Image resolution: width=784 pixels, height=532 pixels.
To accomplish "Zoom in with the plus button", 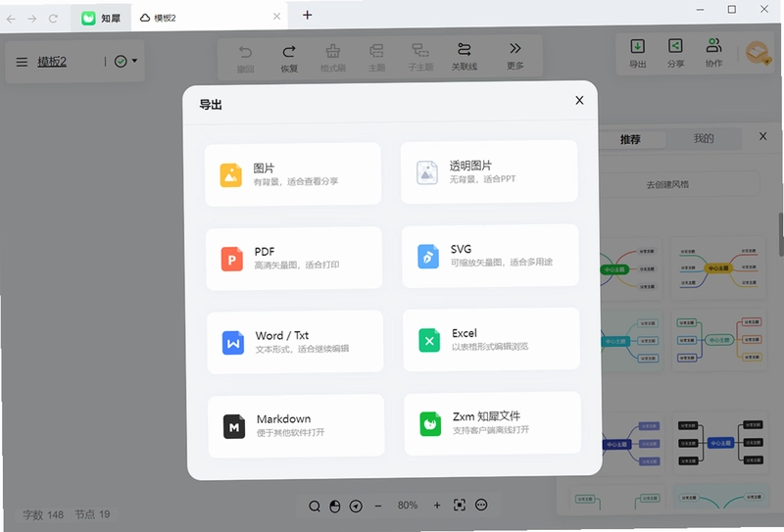I will [x=437, y=506].
